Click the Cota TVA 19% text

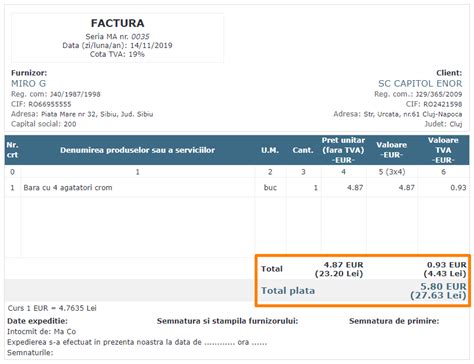click(x=117, y=54)
